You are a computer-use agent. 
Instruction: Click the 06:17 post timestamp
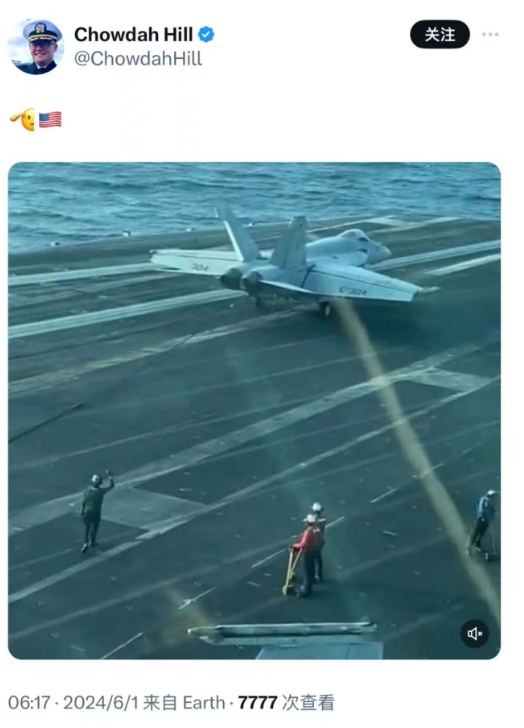click(29, 702)
